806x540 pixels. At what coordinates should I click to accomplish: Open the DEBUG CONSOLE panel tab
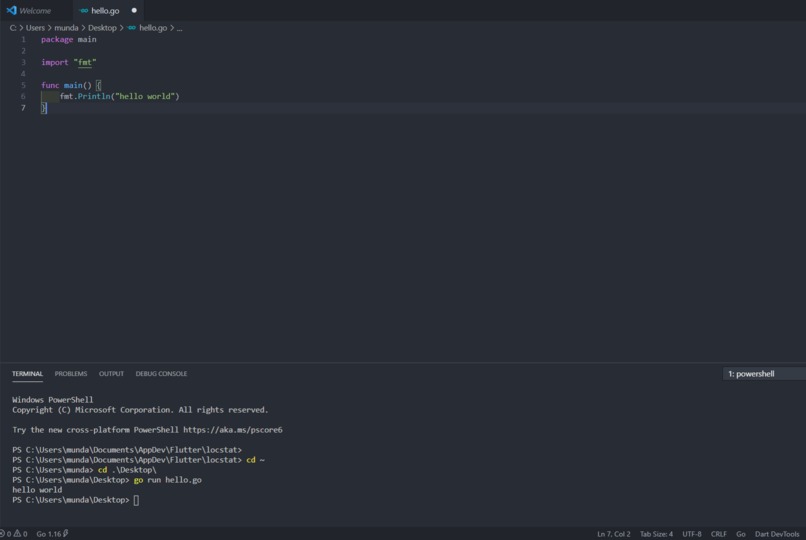click(x=161, y=374)
